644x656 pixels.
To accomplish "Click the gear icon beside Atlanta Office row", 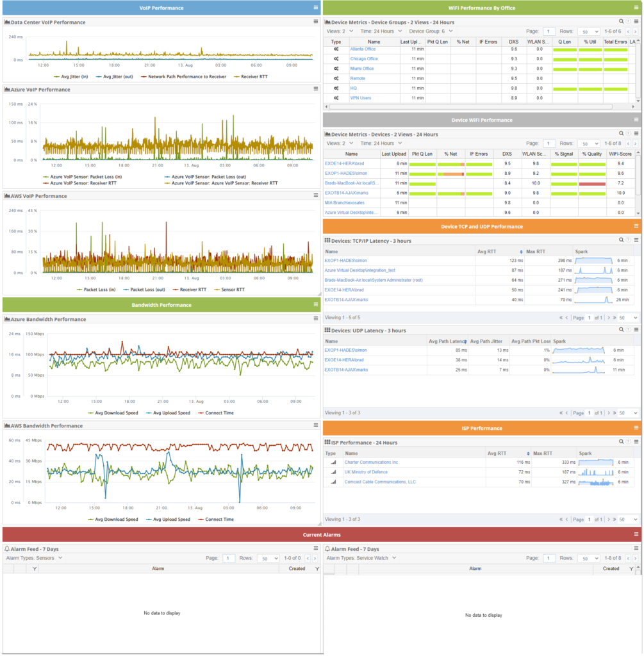I will pyautogui.click(x=336, y=49).
